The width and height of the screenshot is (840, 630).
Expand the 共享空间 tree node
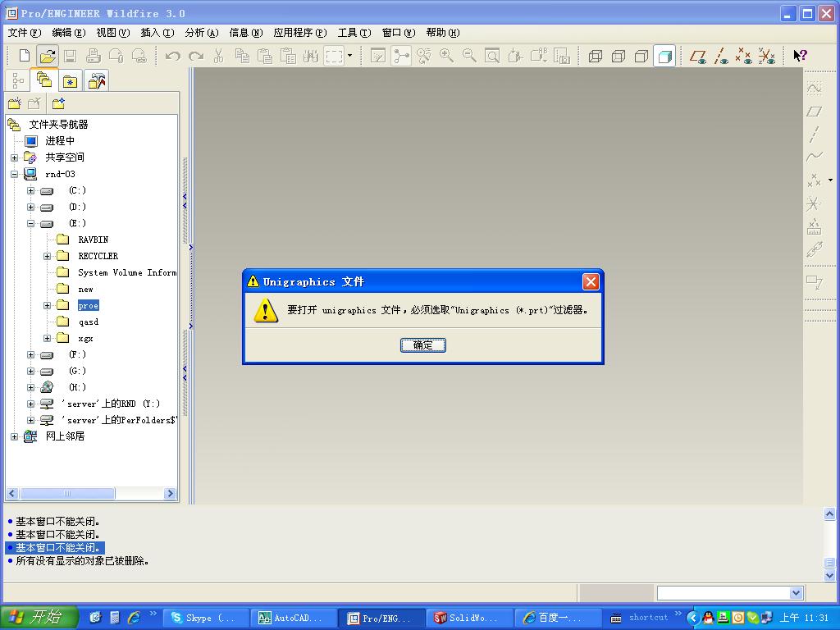click(x=15, y=157)
